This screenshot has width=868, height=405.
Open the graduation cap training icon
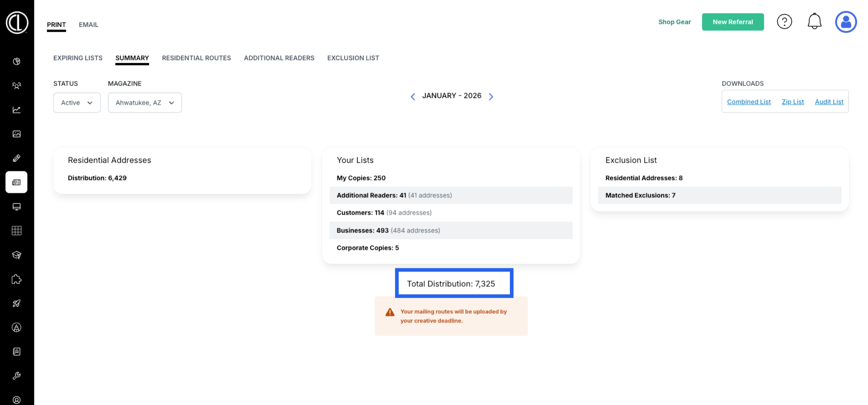pyautogui.click(x=17, y=255)
